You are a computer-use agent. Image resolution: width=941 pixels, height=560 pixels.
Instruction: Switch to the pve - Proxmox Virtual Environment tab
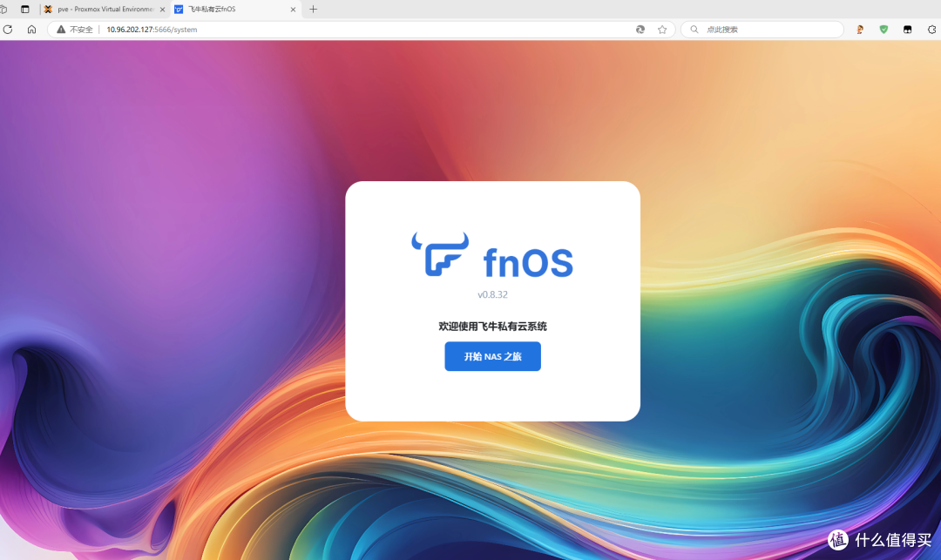105,9
